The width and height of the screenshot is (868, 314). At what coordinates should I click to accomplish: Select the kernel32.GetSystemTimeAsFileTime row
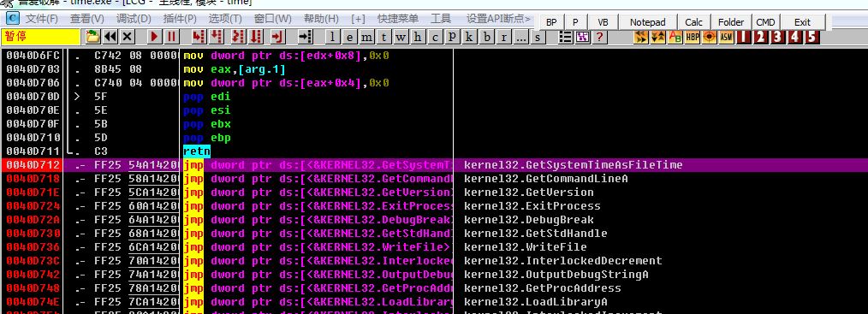click(x=434, y=165)
